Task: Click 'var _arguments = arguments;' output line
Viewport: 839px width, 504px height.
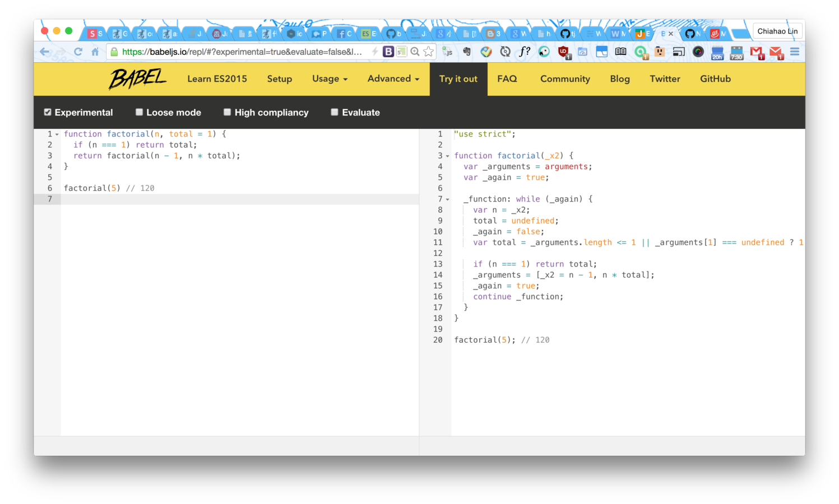Action: pyautogui.click(x=527, y=167)
